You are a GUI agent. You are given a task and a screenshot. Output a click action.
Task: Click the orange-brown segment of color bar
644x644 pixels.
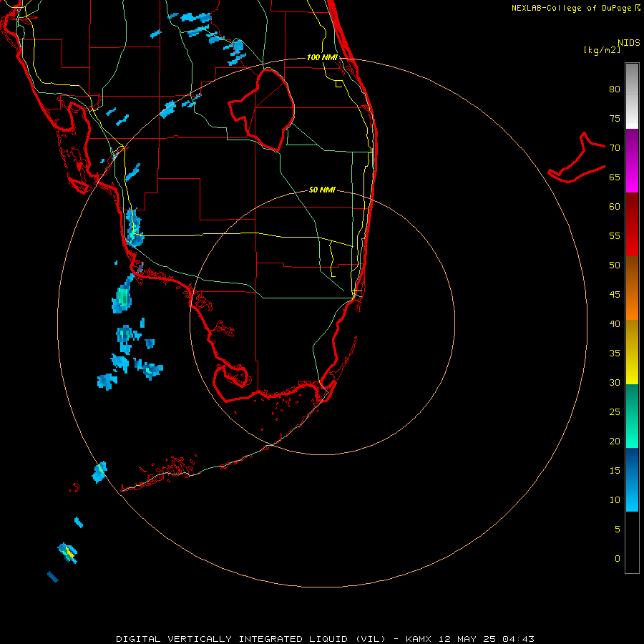tap(632, 288)
